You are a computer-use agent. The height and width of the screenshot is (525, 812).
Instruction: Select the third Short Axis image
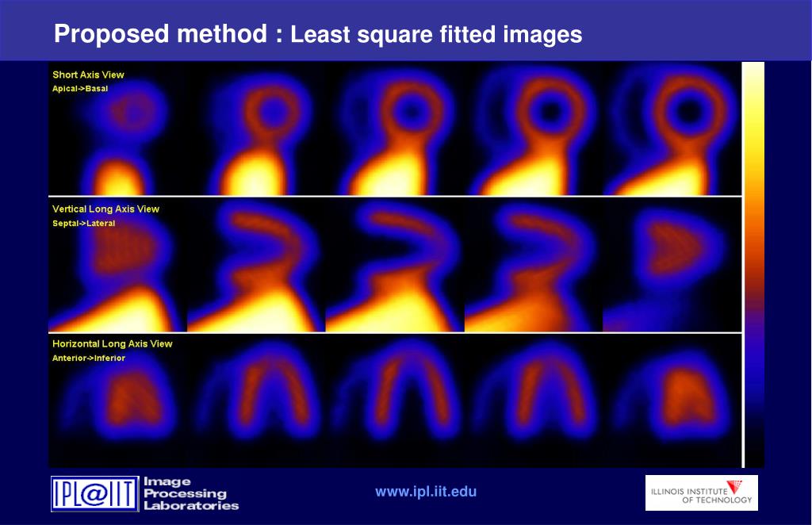point(395,129)
